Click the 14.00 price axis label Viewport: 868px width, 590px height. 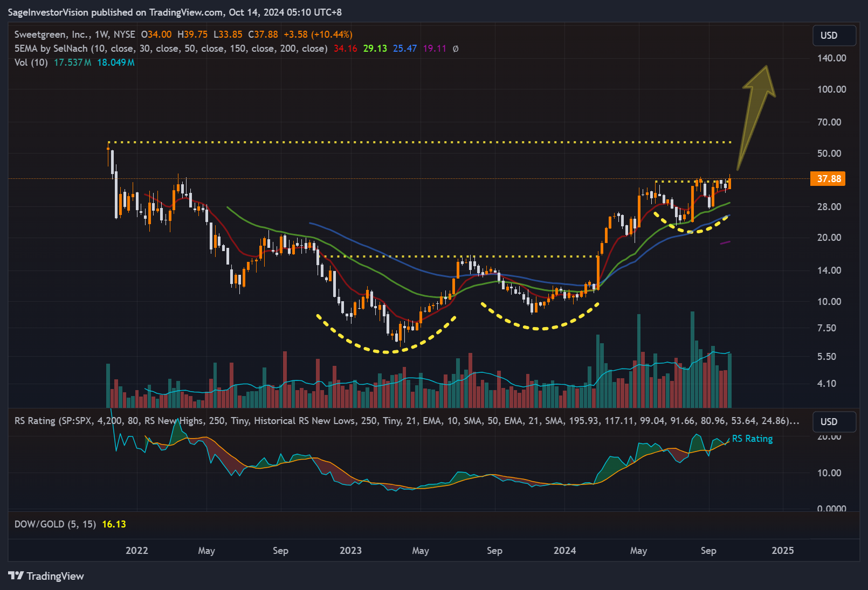(x=829, y=270)
